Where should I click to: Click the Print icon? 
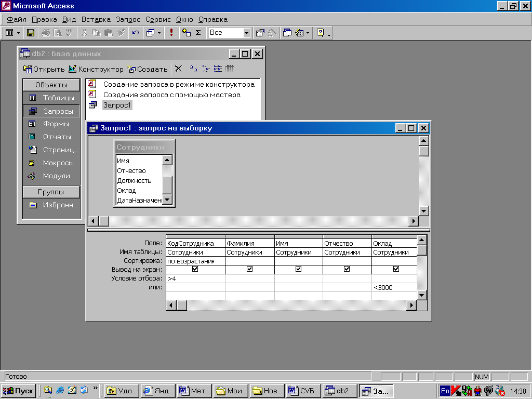(46, 33)
